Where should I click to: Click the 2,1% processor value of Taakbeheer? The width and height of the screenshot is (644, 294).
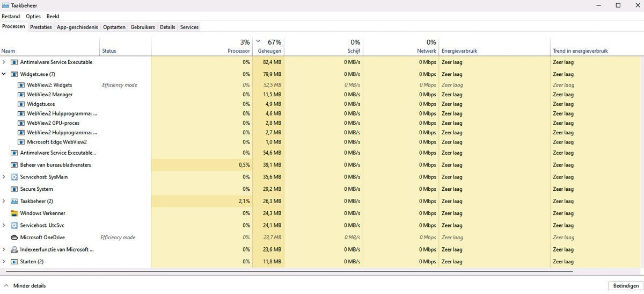tap(202, 201)
